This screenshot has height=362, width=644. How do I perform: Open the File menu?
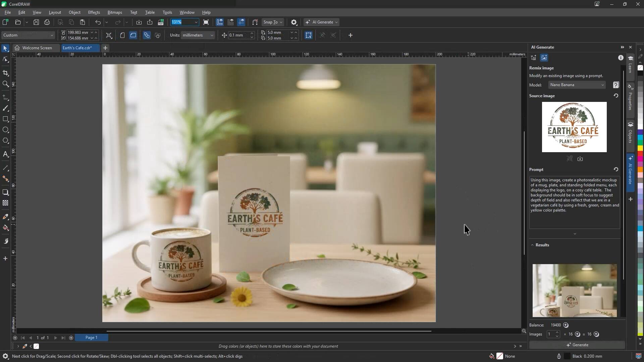[x=8, y=12]
